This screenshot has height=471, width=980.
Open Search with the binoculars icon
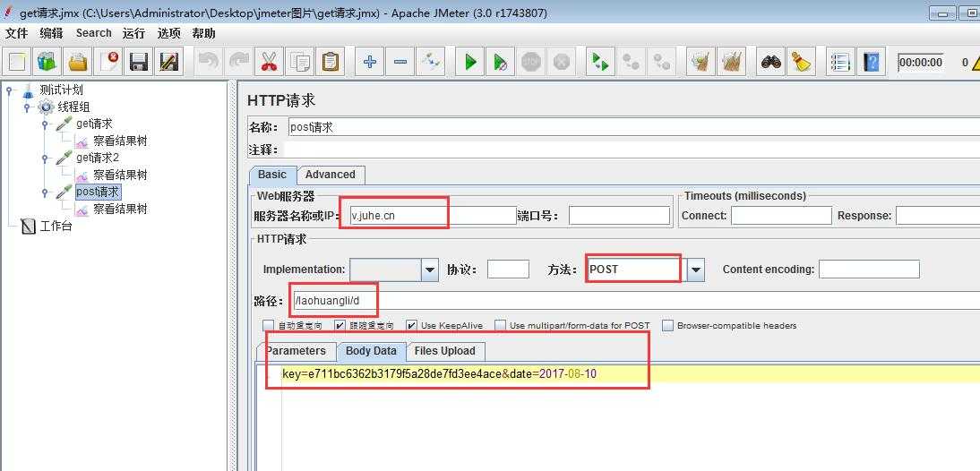[770, 61]
